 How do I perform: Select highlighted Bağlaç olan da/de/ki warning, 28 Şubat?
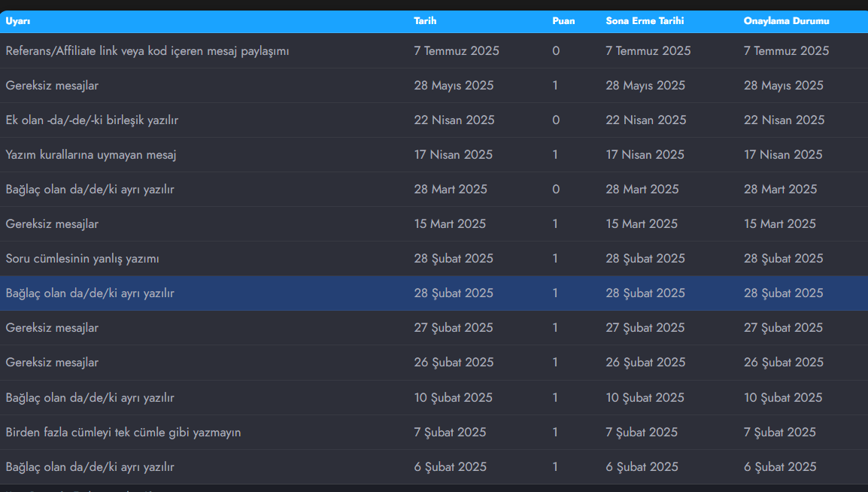pyautogui.click(x=90, y=293)
